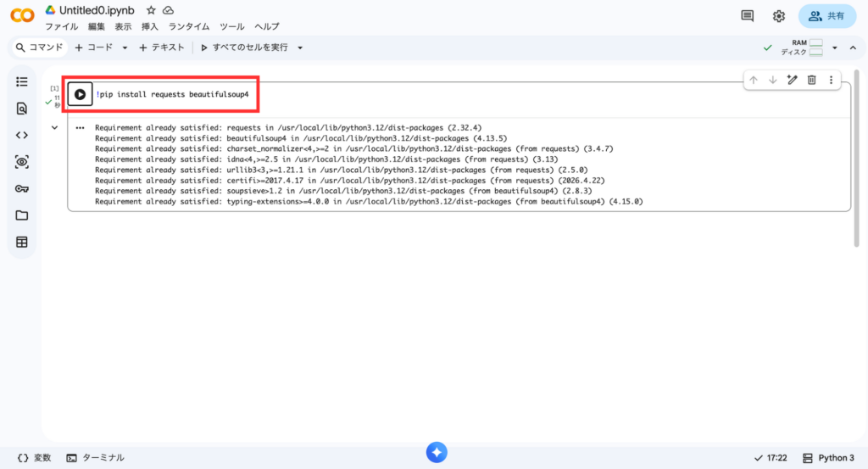Viewport: 868px width, 469px height.
Task: Select the output line 'urllib3<3,>=1.21.1'
Action: coord(341,170)
